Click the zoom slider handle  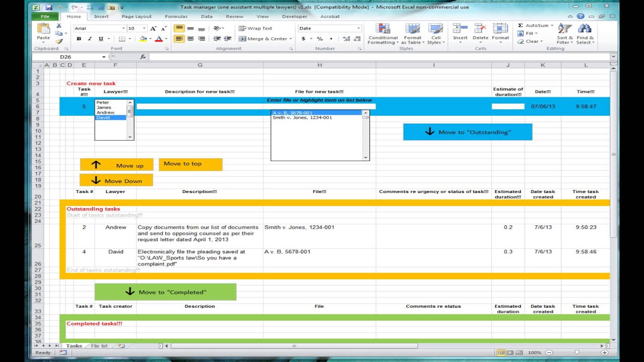click(577, 353)
